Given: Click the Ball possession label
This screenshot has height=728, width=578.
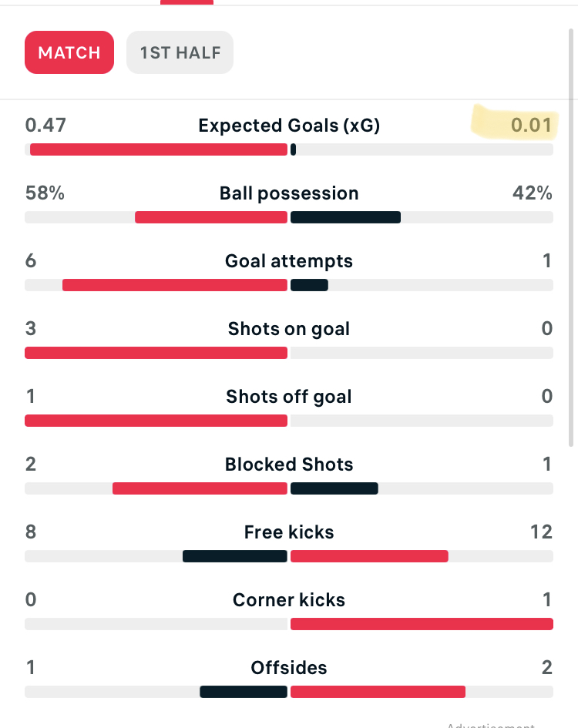Looking at the screenshot, I should pos(289,193).
